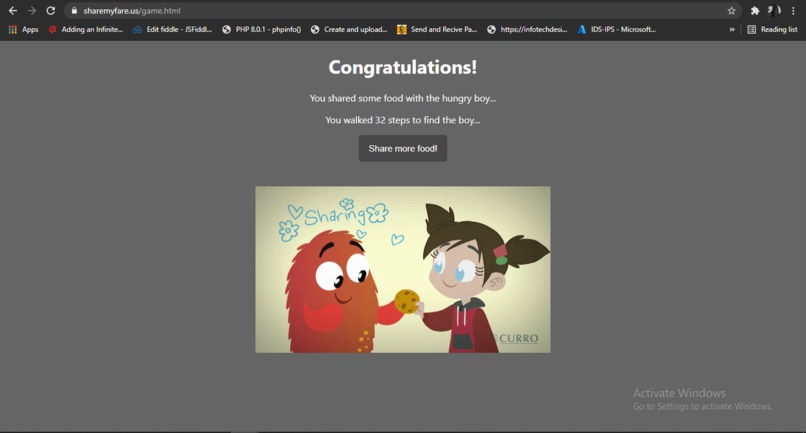
Task: Click the Sharing cartoon image
Action: click(402, 269)
